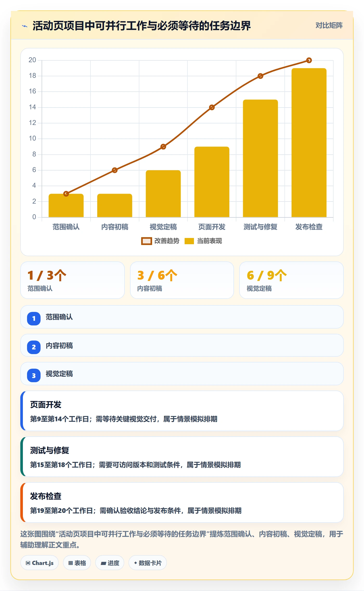Click the blue number 2 badge
The width and height of the screenshot is (364, 591).
34,347
